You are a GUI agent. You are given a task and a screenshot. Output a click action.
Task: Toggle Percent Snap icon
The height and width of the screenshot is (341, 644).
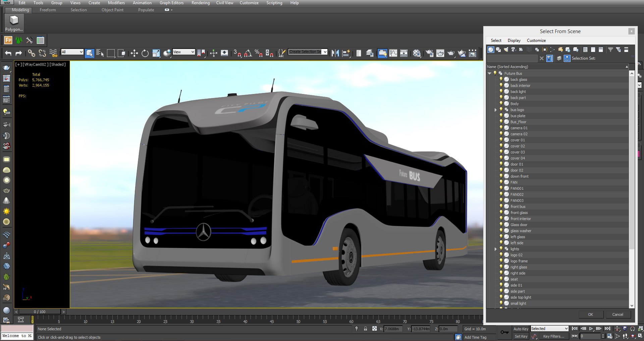[259, 53]
